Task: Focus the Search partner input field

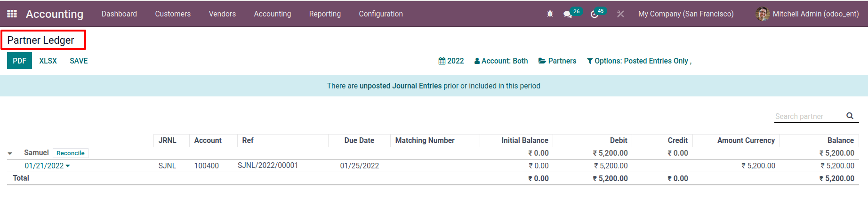Action: 809,116
